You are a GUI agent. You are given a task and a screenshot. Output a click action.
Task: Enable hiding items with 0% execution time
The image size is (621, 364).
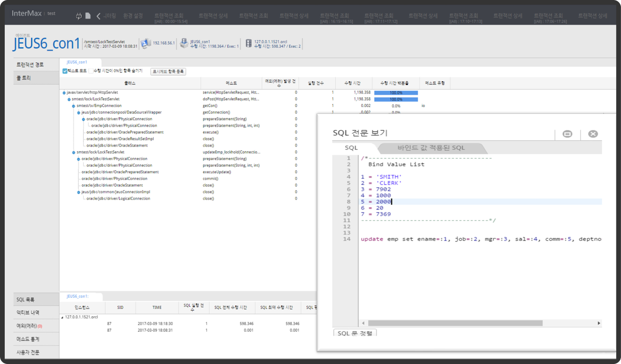[91, 71]
